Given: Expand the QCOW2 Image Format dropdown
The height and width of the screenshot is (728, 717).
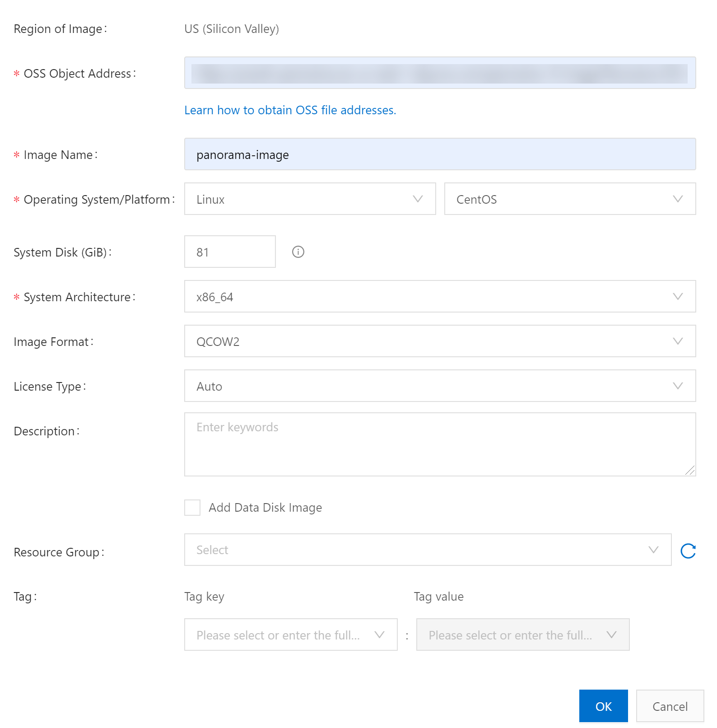Looking at the screenshot, I should (439, 341).
